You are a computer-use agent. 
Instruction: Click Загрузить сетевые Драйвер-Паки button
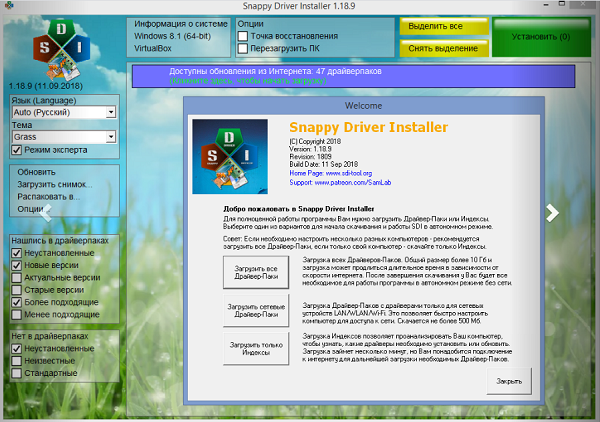(256, 310)
